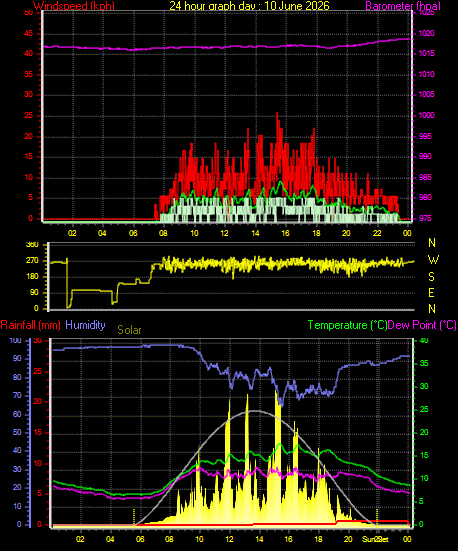Click the "N" compass label beside 0 degrees
Image resolution: width=458 pixels, height=551 pixels.
[x=432, y=309]
